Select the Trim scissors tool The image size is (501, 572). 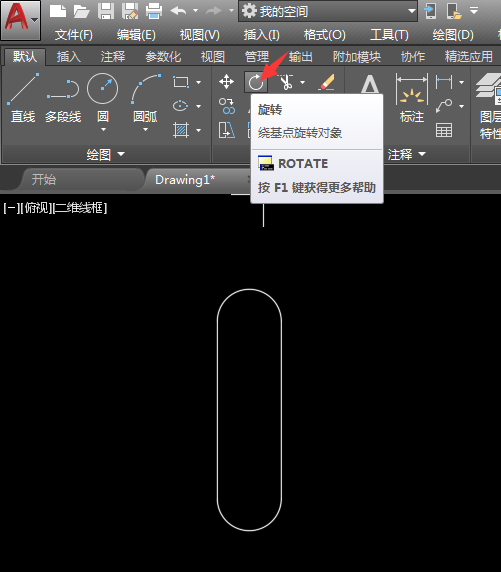(x=286, y=82)
